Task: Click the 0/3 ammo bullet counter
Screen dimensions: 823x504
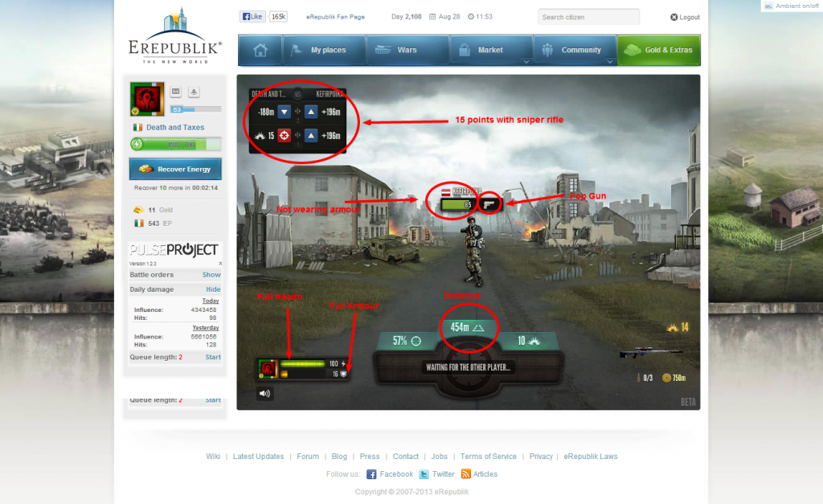Action: (x=645, y=378)
